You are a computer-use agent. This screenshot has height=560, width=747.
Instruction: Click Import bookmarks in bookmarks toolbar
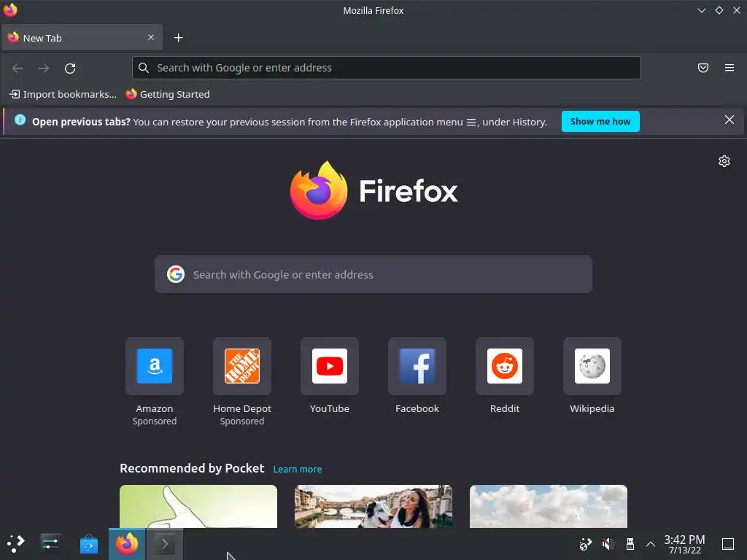click(63, 94)
